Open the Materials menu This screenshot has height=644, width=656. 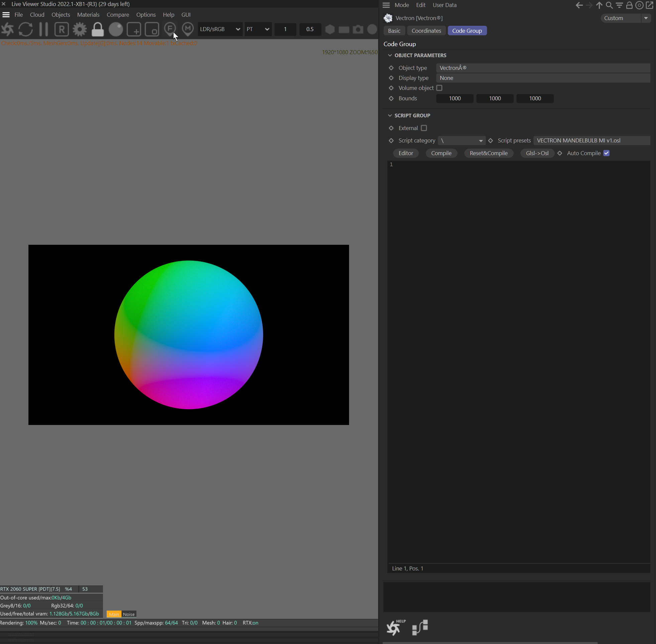[x=88, y=15]
